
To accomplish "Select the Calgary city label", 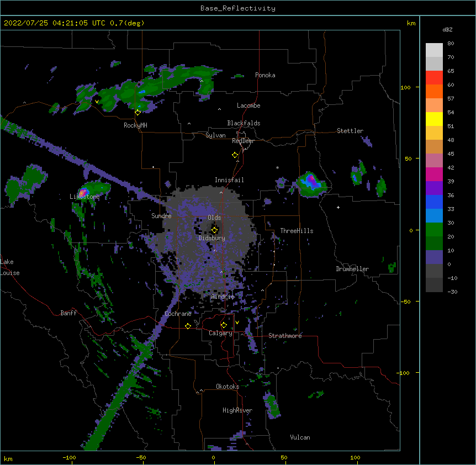I will click(220, 333).
